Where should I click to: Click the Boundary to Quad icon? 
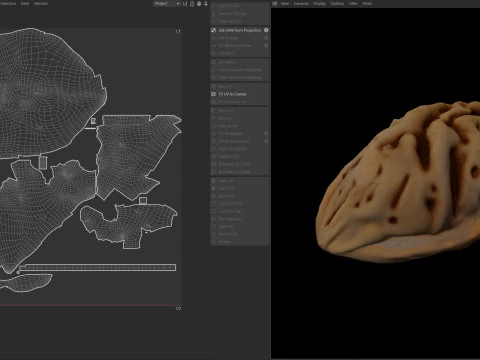click(214, 172)
